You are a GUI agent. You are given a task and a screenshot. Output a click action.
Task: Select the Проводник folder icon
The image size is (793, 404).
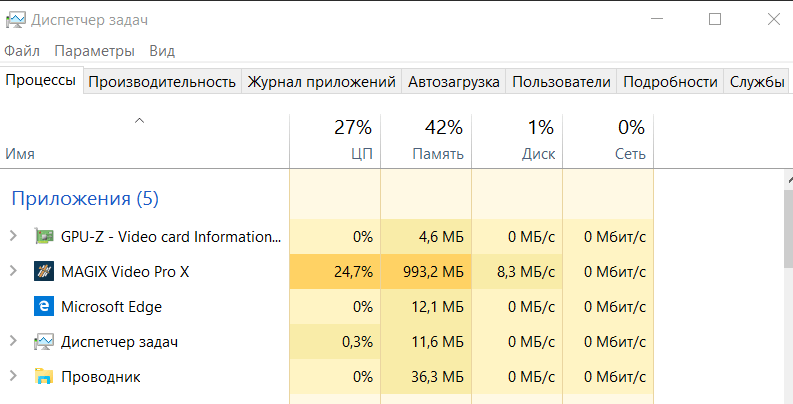pos(44,377)
